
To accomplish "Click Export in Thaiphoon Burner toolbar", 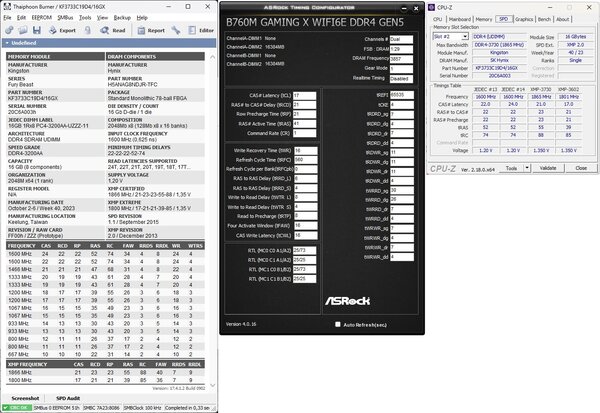I will pyautogui.click(x=63, y=30).
